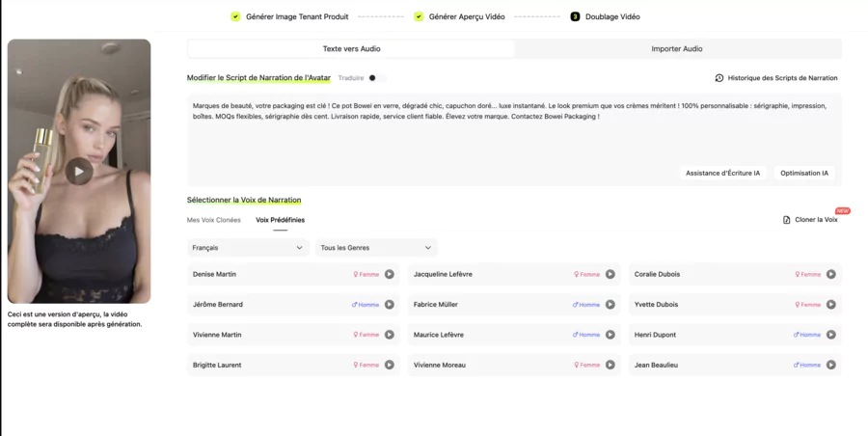
Task: Select the Henri Dupont voice
Action: point(735,335)
